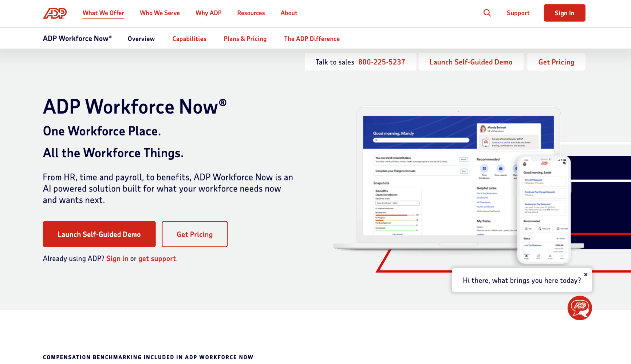Click the ADP Workforce Now subnav title
Image resolution: width=631 pixels, height=364 pixels.
(x=77, y=39)
